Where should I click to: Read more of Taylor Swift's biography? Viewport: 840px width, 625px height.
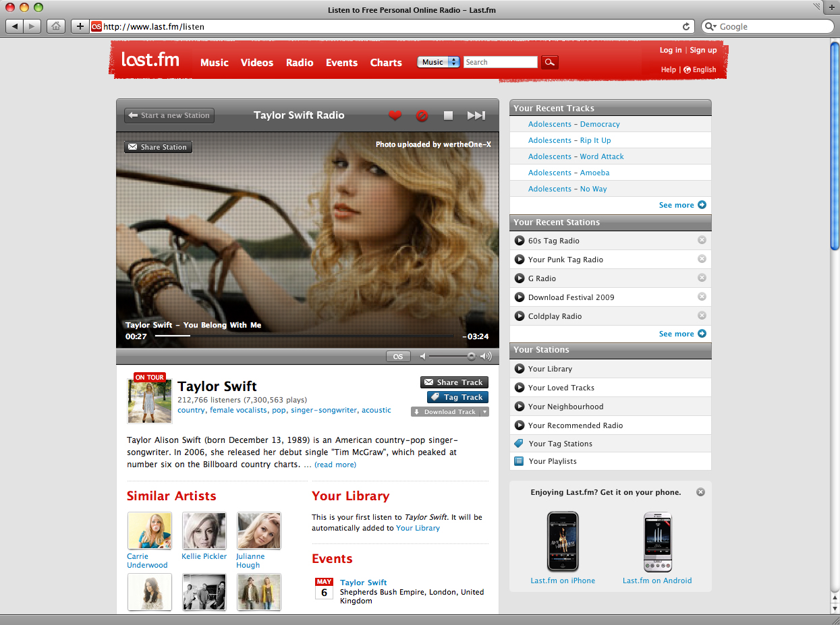[337, 464]
